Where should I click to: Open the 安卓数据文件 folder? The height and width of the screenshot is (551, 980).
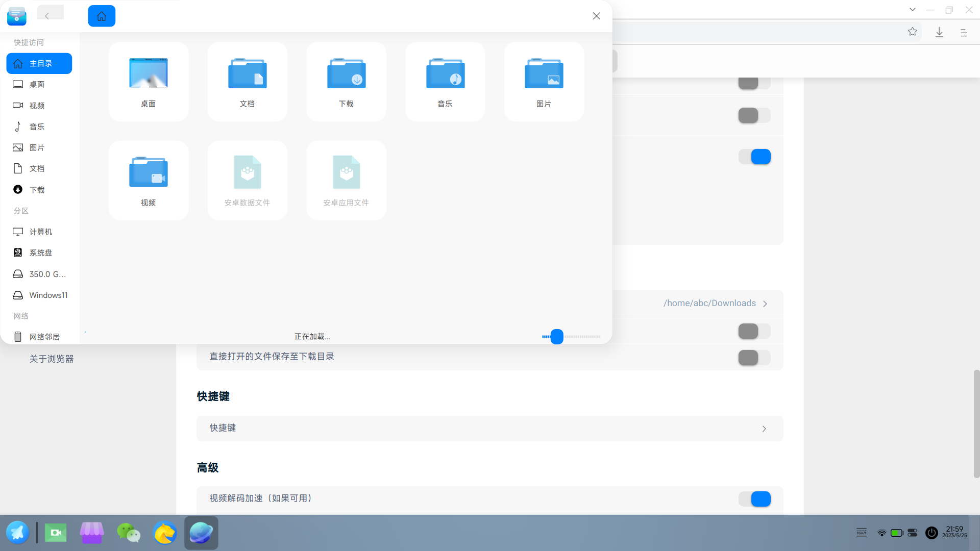pyautogui.click(x=247, y=180)
